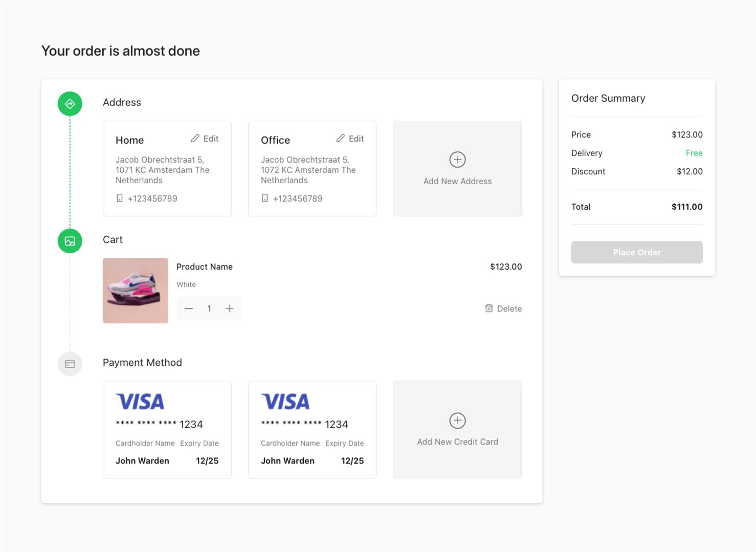Click Office phone number +123456789
This screenshot has height=552, width=756.
click(x=298, y=198)
